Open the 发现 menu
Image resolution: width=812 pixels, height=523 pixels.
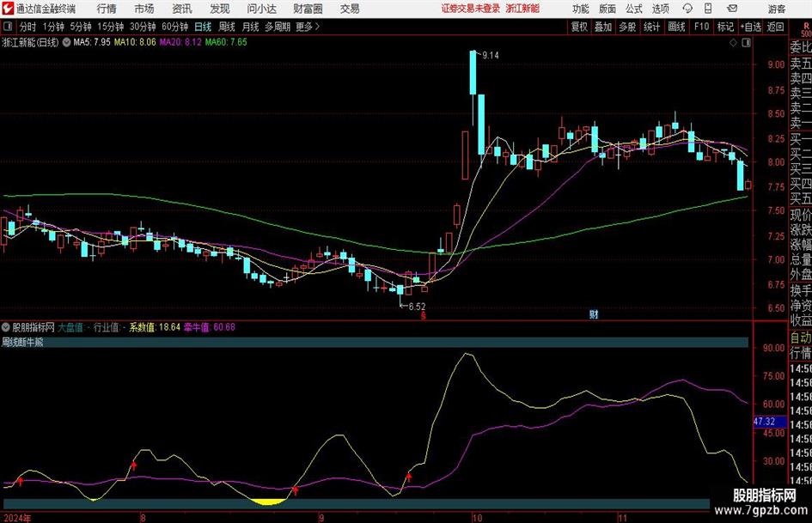pos(220,9)
